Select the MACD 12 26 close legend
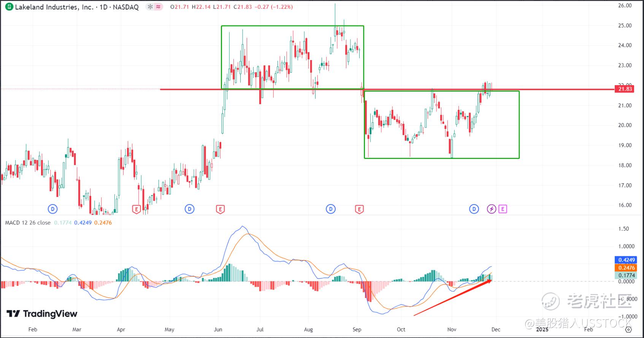644x338 pixels. [x=28, y=223]
